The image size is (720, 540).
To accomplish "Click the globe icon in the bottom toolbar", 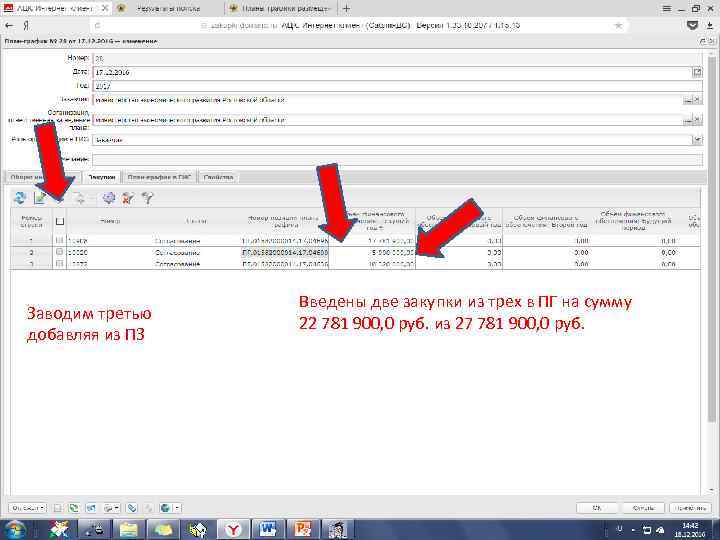I will click(x=165, y=508).
